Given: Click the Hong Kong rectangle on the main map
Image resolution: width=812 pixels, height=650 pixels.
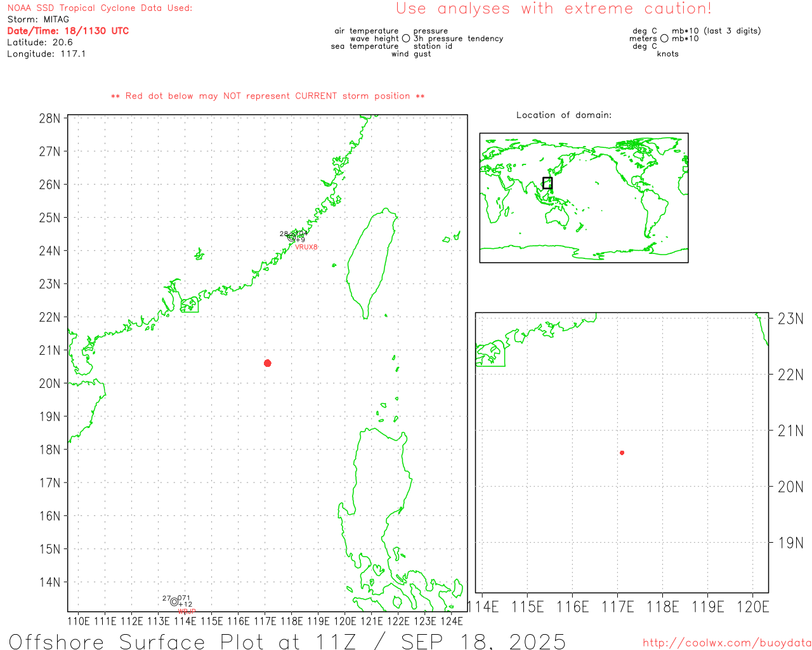Looking at the screenshot, I should 189,305.
